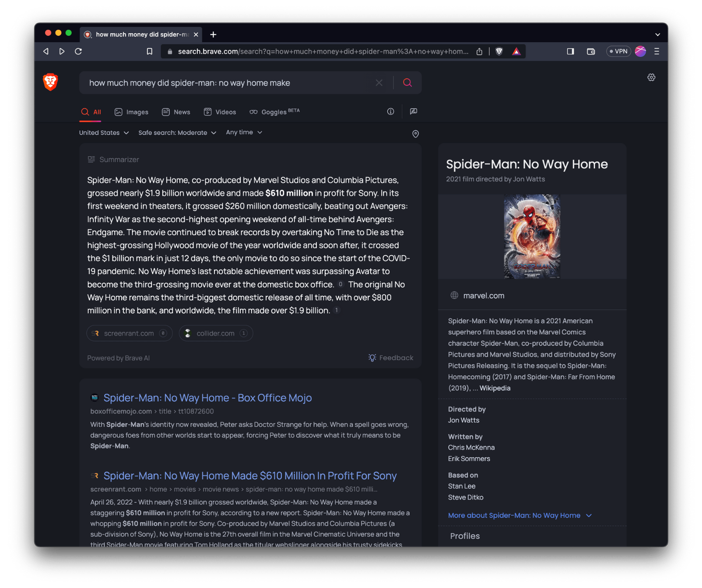Expand More about Spider-Man: No Way Home
This screenshot has height=588, width=702.
520,515
